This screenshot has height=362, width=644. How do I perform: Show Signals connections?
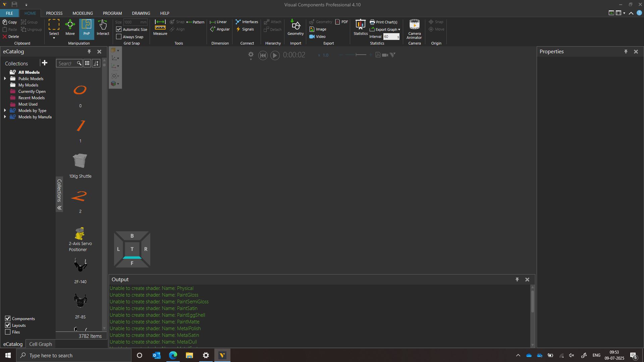pyautogui.click(x=245, y=29)
